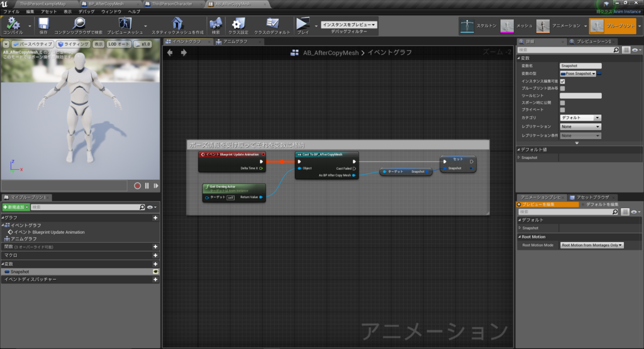Open Pose Snapshot variable type dropdown
This screenshot has width=644, height=349.
pos(579,74)
